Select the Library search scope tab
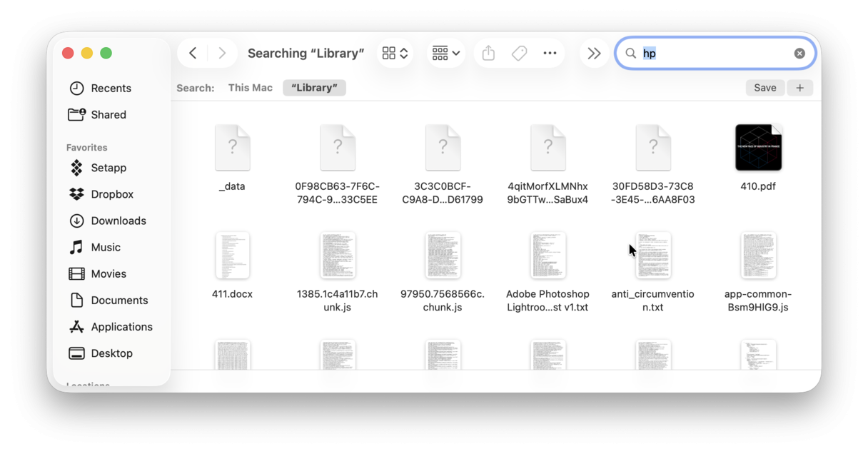 (x=314, y=87)
